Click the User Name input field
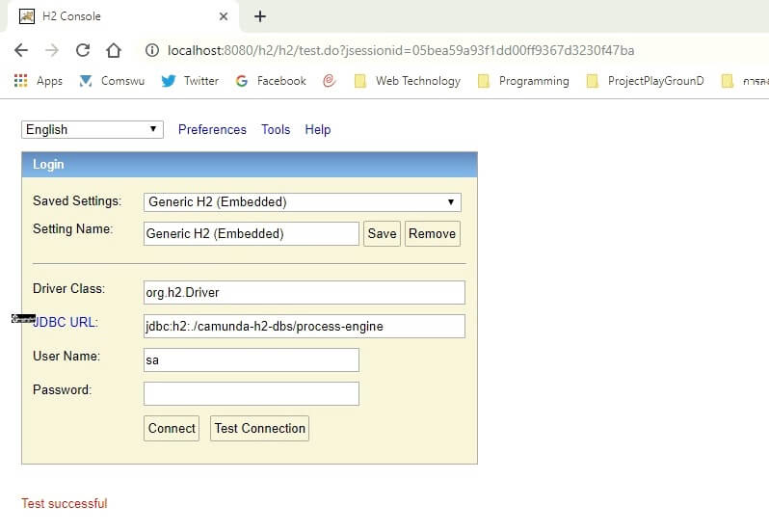769x532 pixels. coord(252,359)
